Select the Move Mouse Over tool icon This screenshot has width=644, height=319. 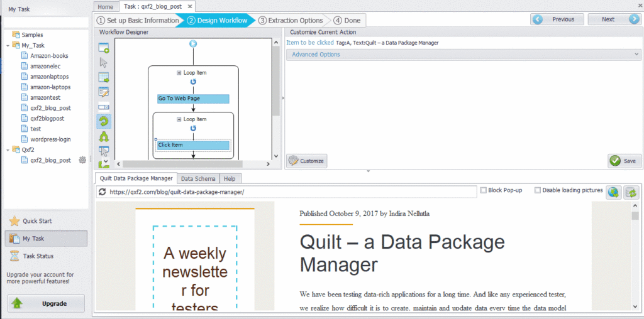(x=104, y=151)
